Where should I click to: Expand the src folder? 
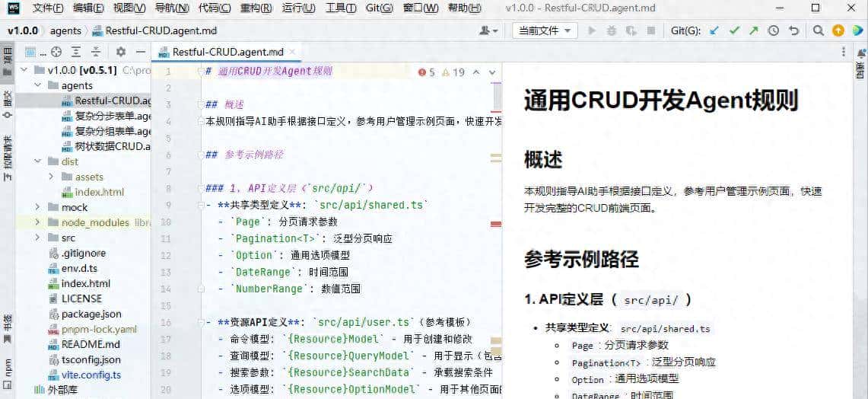point(37,238)
